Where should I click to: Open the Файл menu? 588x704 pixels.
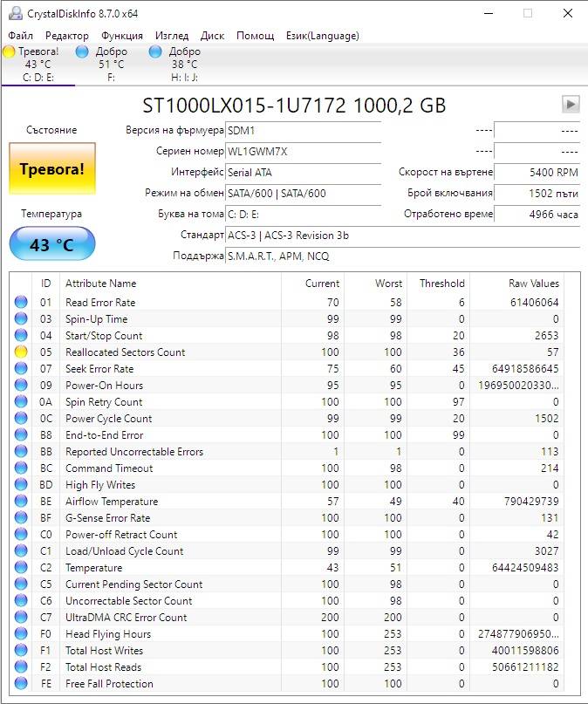20,36
